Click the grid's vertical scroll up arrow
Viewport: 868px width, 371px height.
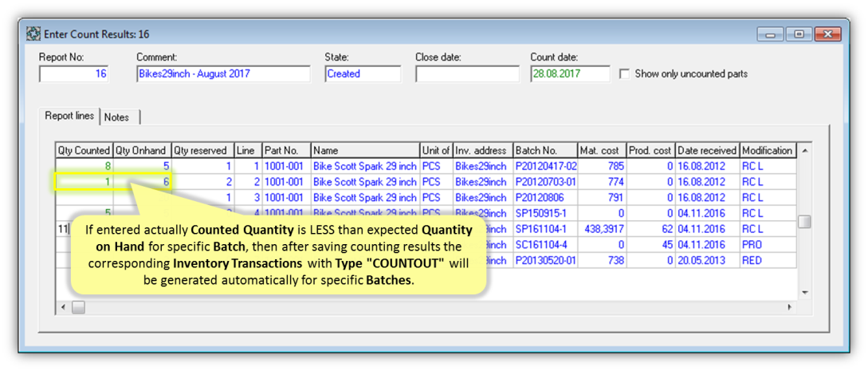pos(805,150)
